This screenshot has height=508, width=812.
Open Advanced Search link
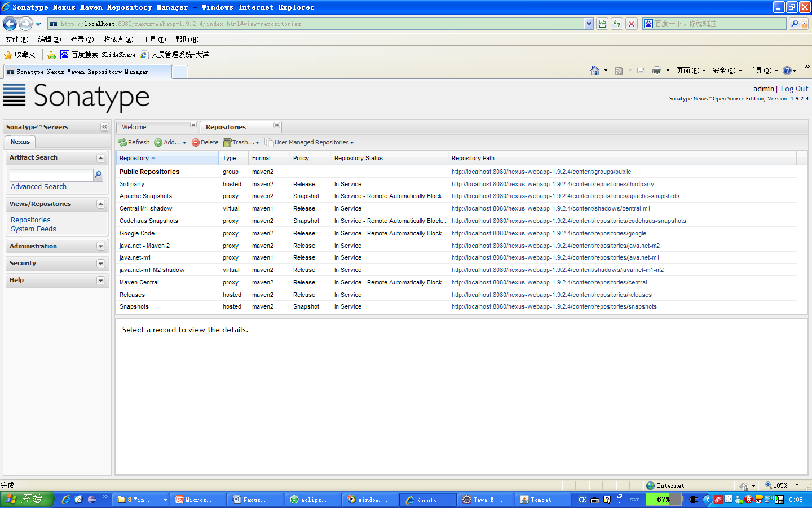click(38, 186)
